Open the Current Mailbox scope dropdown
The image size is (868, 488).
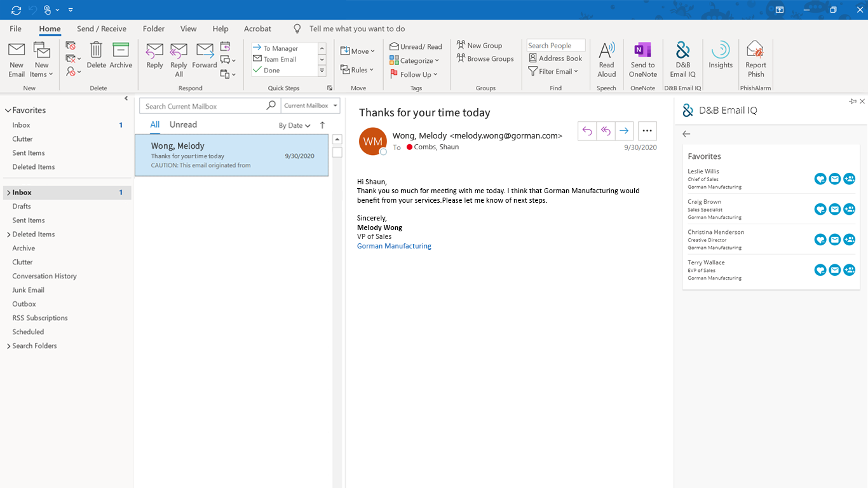point(311,105)
